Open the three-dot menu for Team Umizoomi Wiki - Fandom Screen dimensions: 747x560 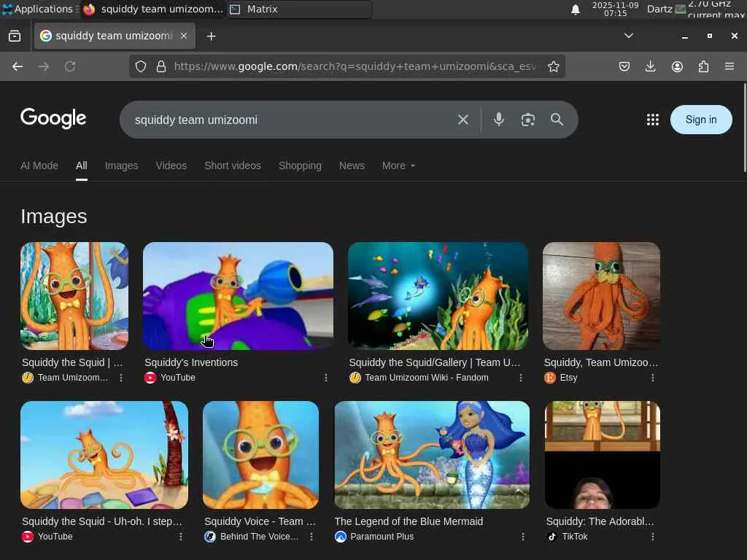[x=521, y=378]
